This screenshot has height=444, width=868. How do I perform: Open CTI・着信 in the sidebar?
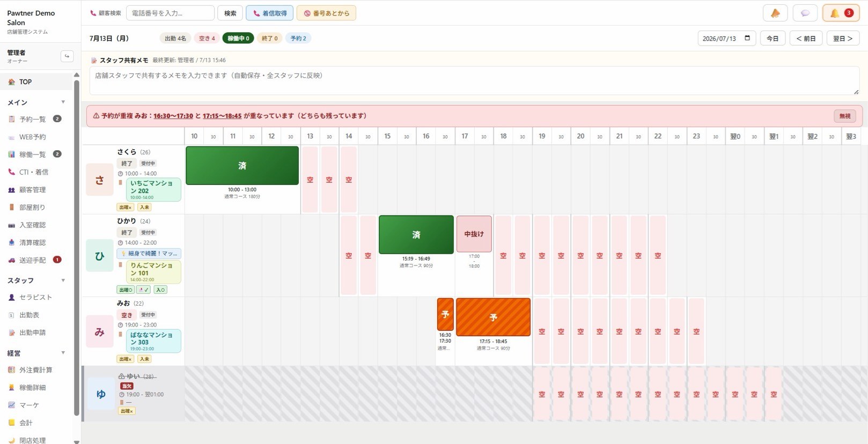coord(36,172)
